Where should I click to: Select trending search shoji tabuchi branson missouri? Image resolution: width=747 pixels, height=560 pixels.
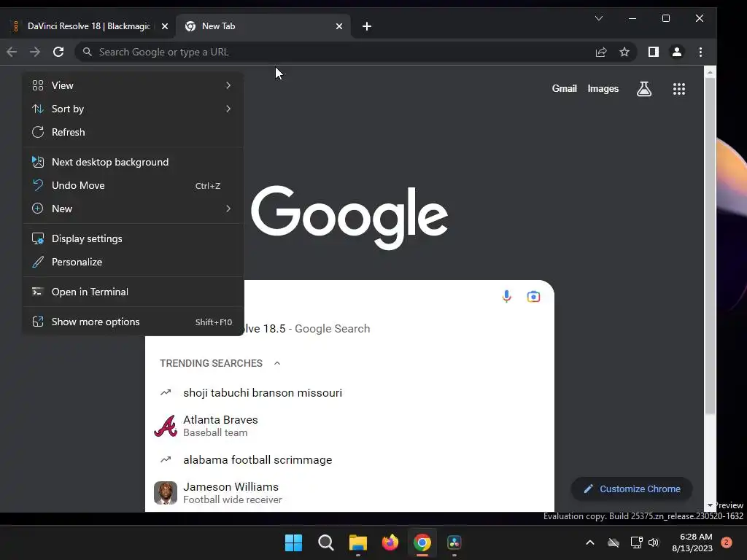(x=349, y=393)
